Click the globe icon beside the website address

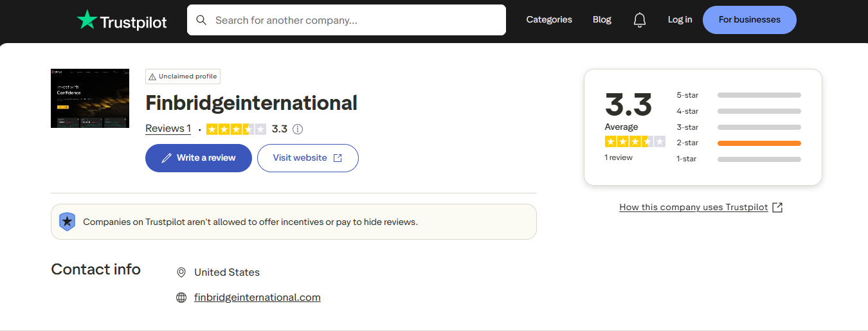[181, 298]
